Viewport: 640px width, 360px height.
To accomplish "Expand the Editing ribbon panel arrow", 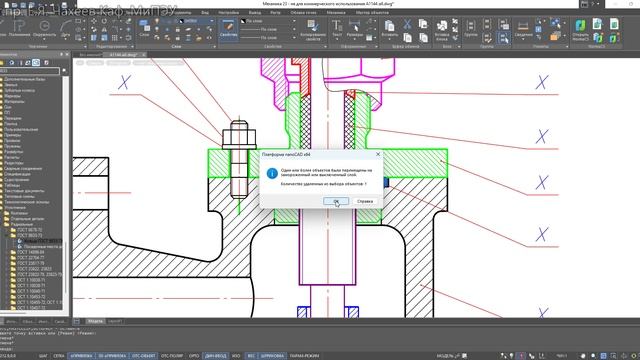I will [x=133, y=47].
